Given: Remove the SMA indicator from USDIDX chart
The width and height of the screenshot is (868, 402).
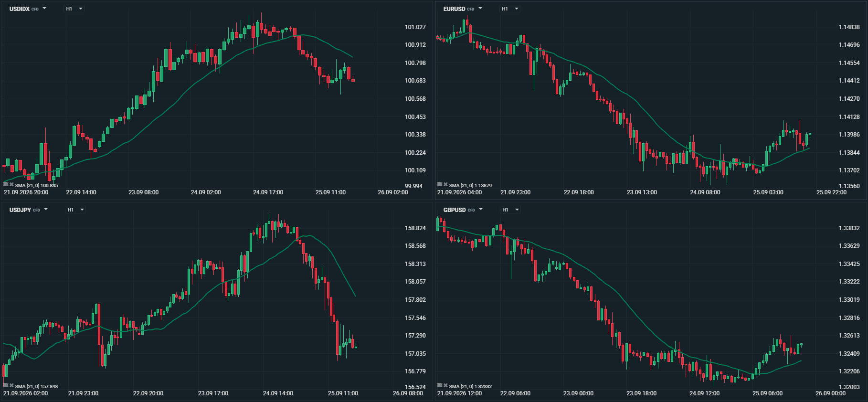Looking at the screenshot, I should (12, 184).
